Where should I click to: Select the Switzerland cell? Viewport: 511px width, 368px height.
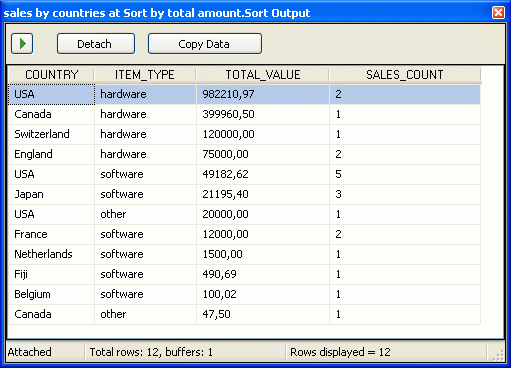point(51,134)
